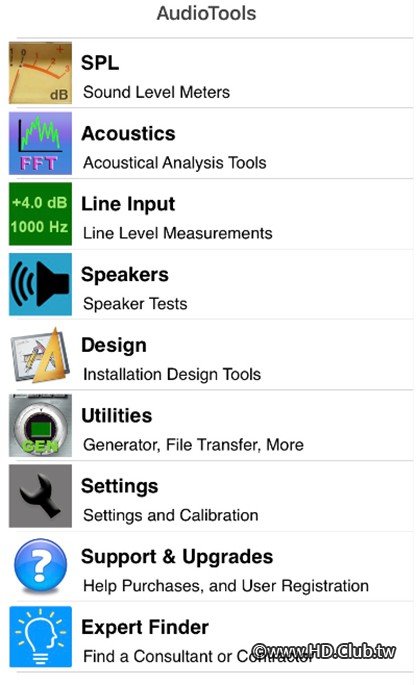The height and width of the screenshot is (685, 418).
Task: Open Support & Upgrades title
Action: pyautogui.click(x=177, y=557)
